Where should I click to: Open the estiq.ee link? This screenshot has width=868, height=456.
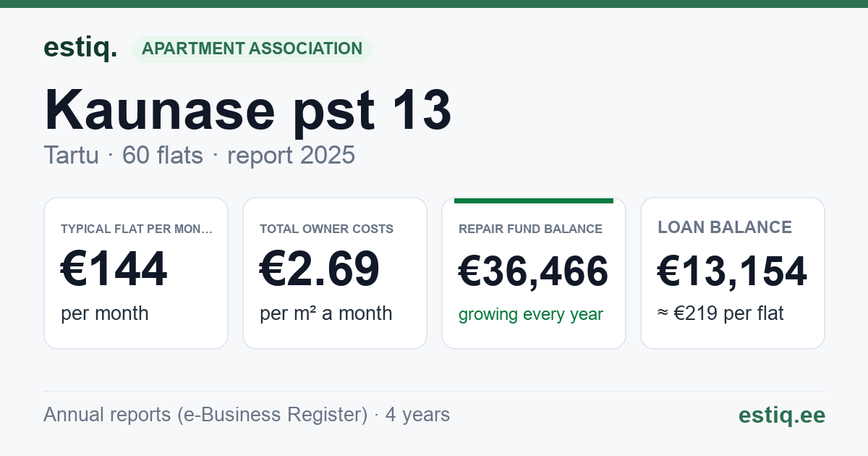(782, 415)
